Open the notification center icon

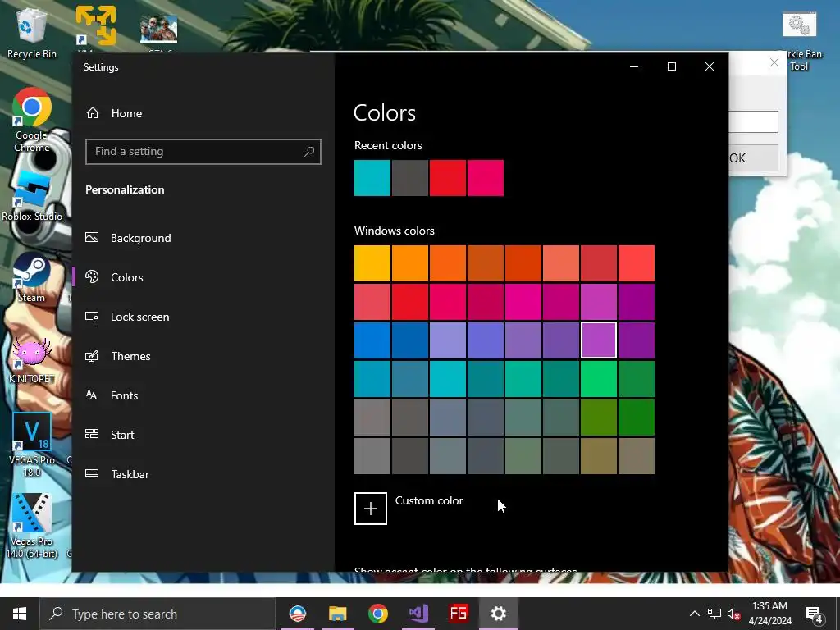point(814,614)
